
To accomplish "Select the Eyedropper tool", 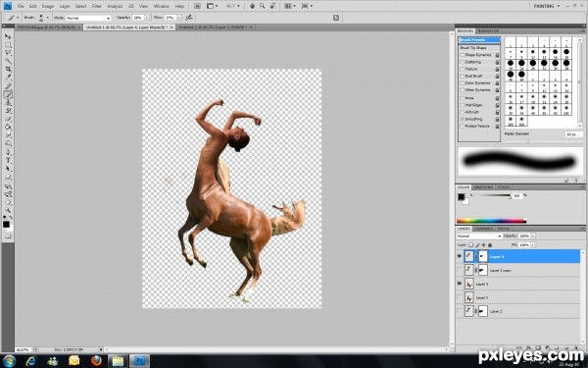I will [8, 78].
